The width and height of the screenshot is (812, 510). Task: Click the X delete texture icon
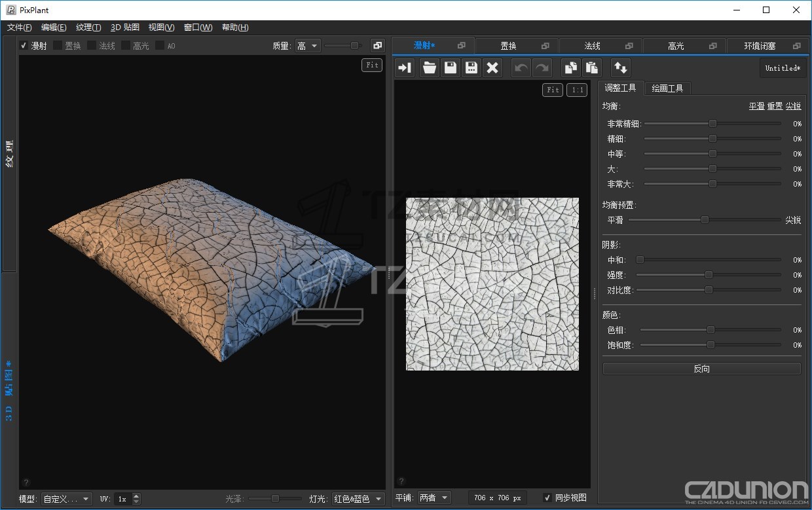492,67
